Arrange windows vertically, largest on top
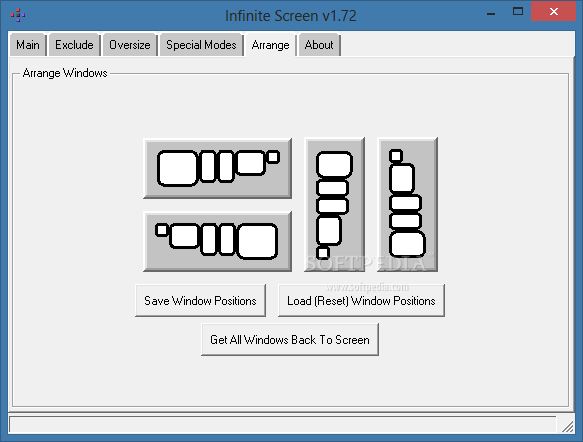 pos(334,204)
